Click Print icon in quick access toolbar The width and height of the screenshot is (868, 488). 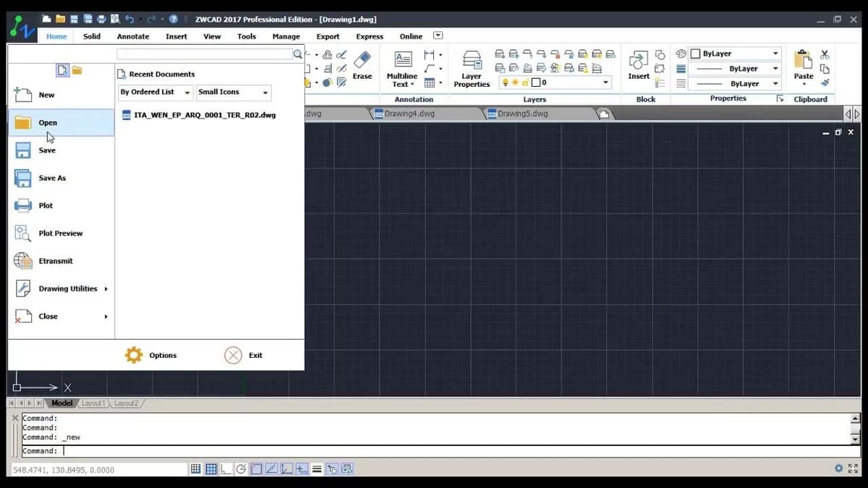(101, 19)
